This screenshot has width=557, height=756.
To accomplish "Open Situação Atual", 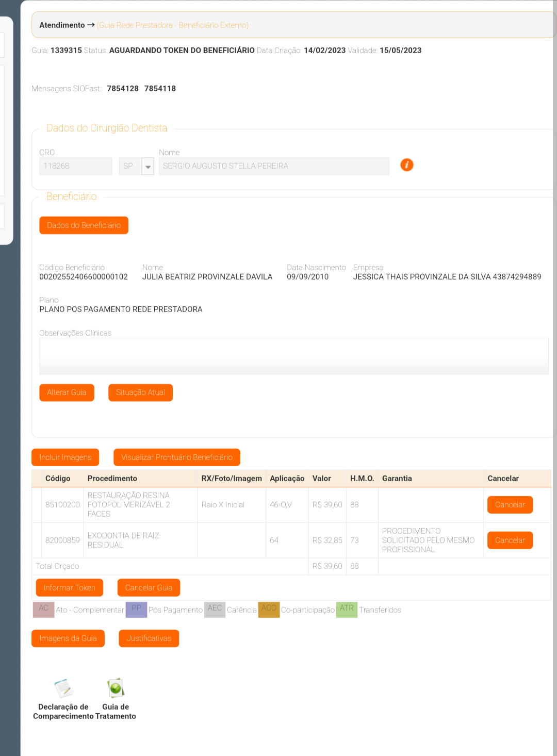I will click(140, 392).
